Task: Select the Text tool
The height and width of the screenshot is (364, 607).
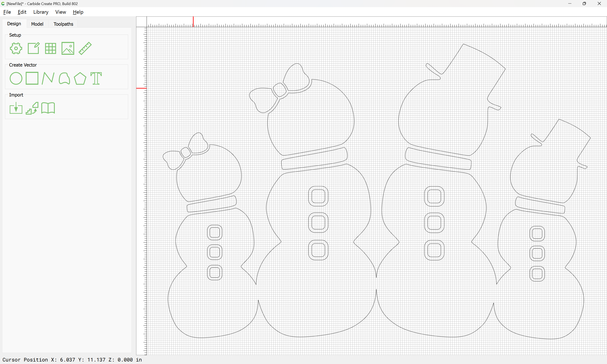Action: pyautogui.click(x=96, y=79)
